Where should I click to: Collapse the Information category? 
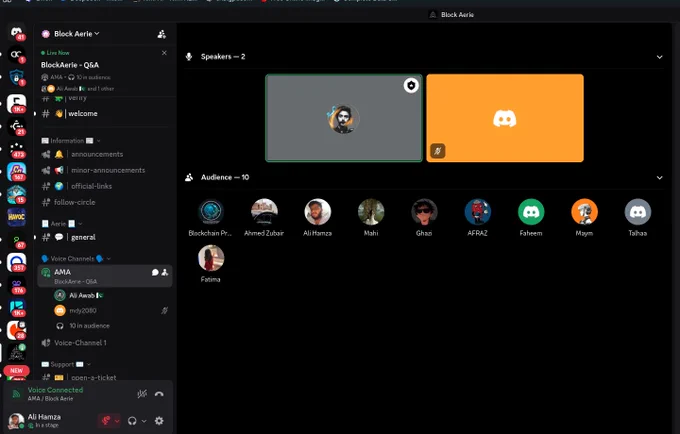[x=71, y=141]
